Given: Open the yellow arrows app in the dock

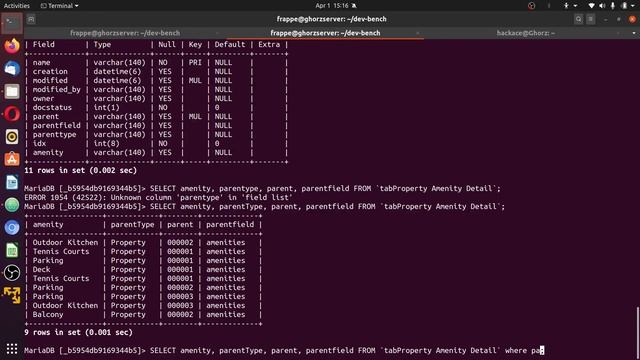Looking at the screenshot, I should point(12,295).
